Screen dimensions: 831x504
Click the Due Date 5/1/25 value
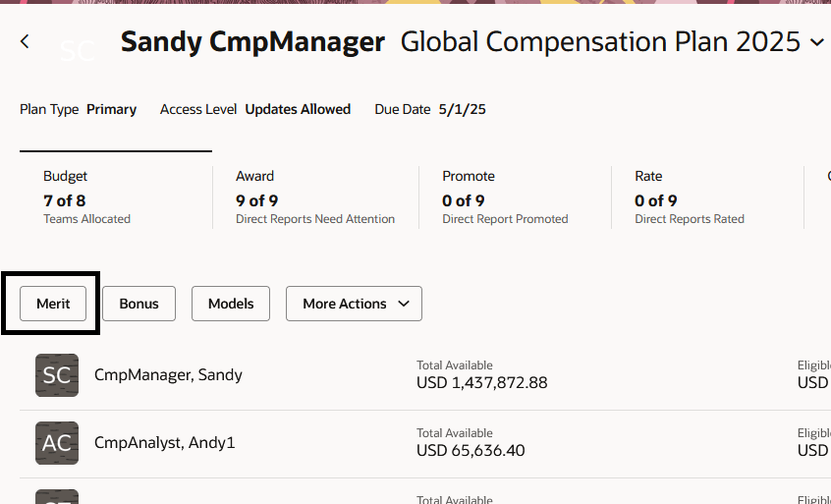462,109
